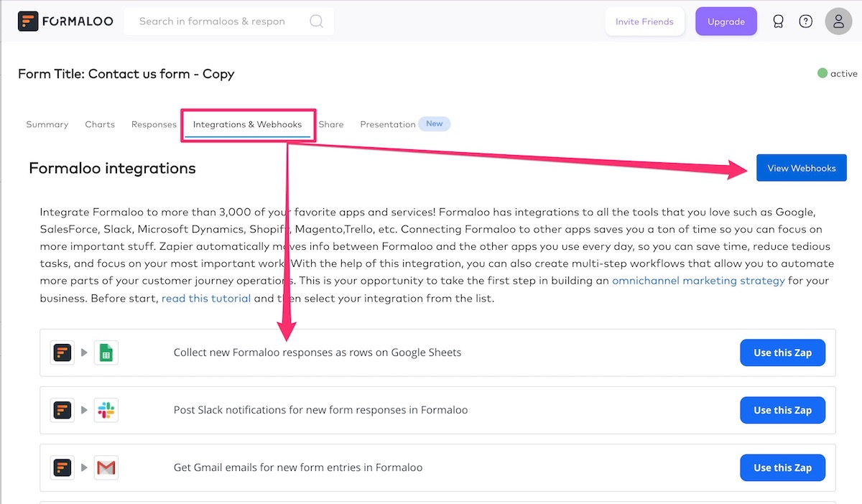Click the Slack app icon

106,410
